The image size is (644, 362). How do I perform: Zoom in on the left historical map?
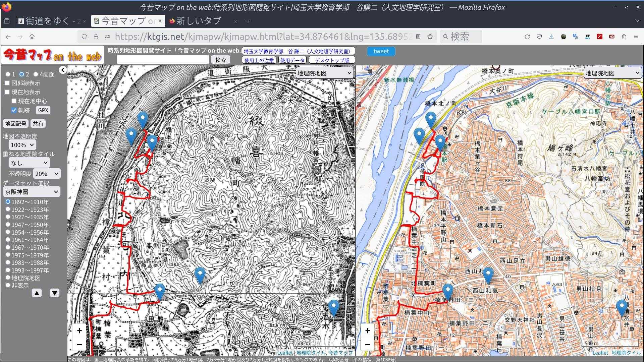pos(79,330)
